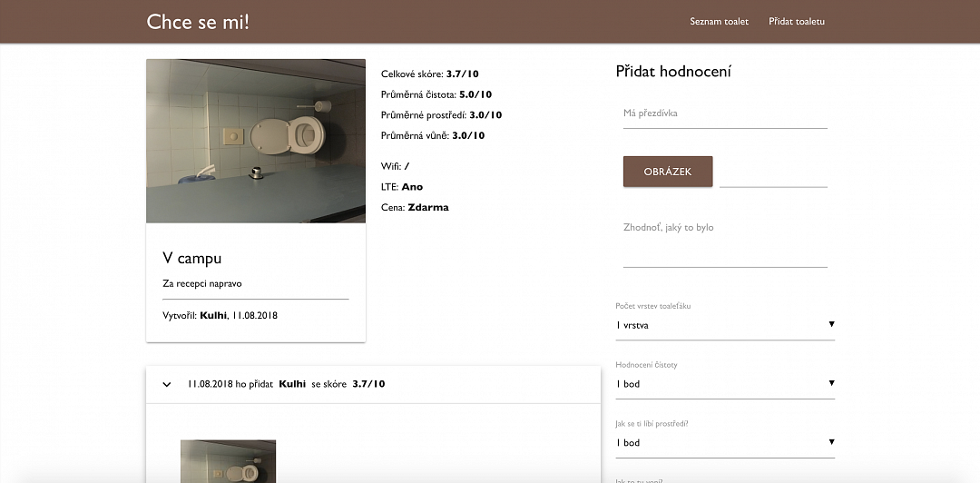The height and width of the screenshot is (483, 980).
Task: Open Seznam toalet in navigation
Action: [719, 21]
